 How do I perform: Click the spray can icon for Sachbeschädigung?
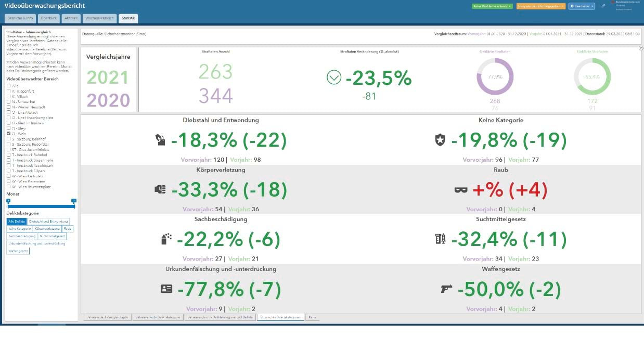coord(166,239)
